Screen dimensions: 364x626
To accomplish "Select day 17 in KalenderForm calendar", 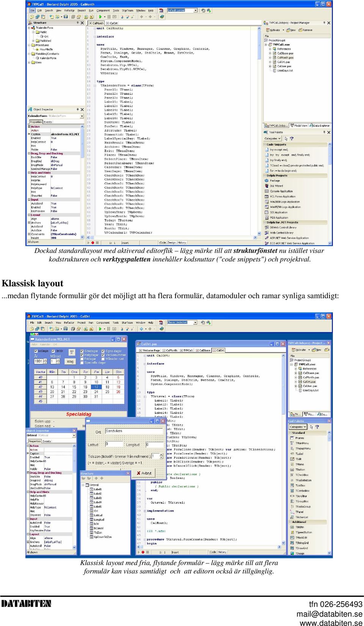I will 96,387.
